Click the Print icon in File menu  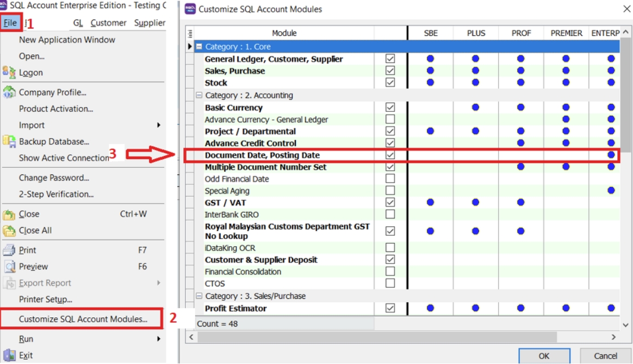pos(9,250)
